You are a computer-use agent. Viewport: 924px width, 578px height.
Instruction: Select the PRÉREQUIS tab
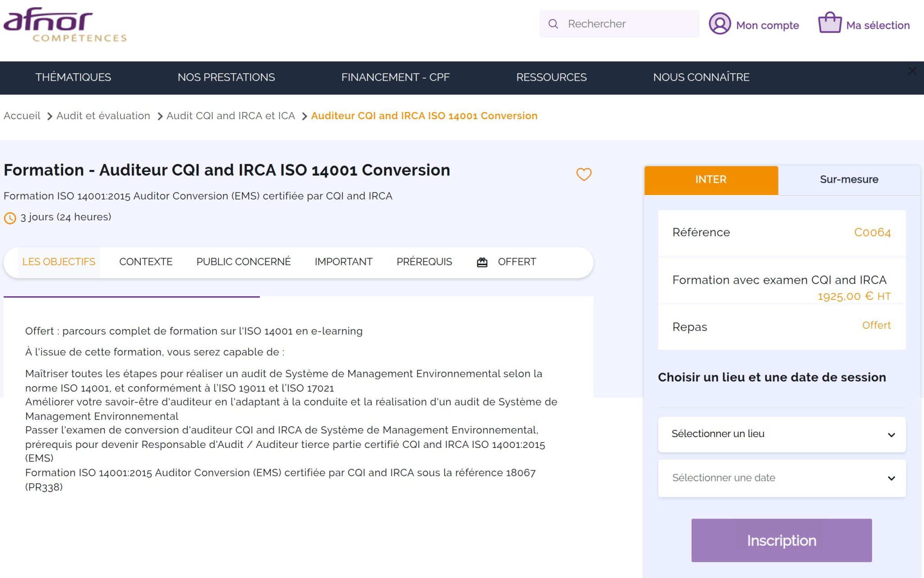click(424, 262)
